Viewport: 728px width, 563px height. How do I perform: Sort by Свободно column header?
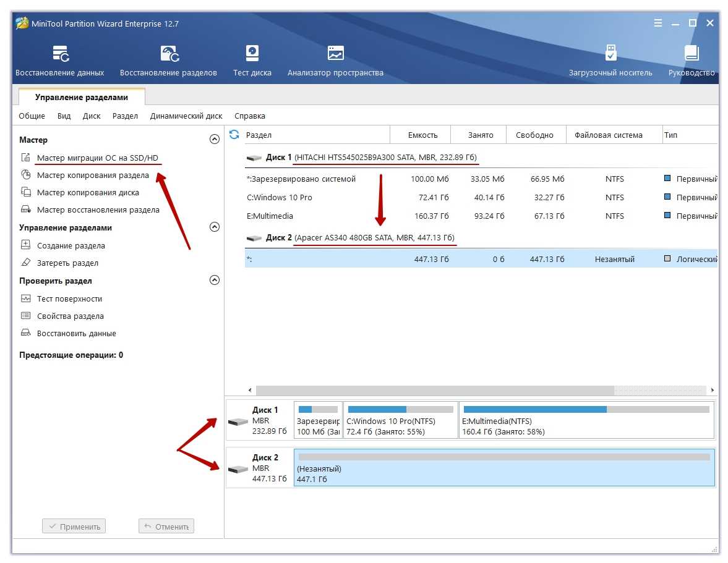pyautogui.click(x=536, y=135)
